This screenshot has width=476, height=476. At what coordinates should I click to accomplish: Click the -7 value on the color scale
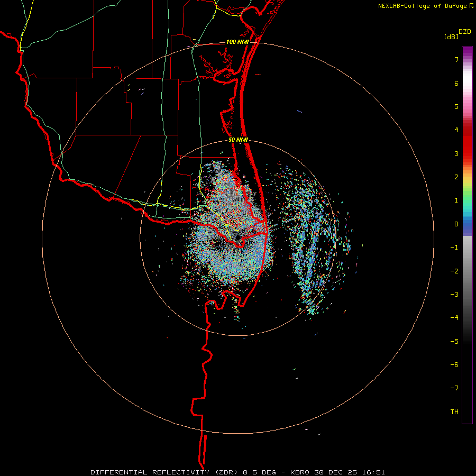(454, 388)
